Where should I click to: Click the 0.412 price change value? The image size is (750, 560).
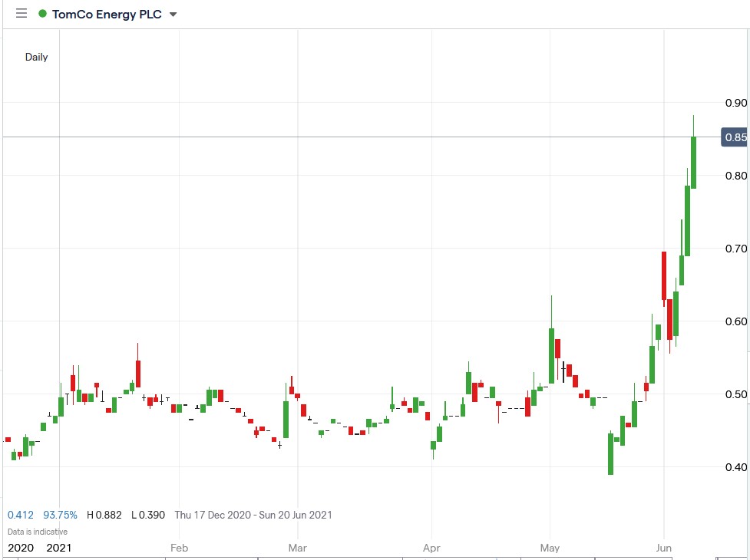20,515
